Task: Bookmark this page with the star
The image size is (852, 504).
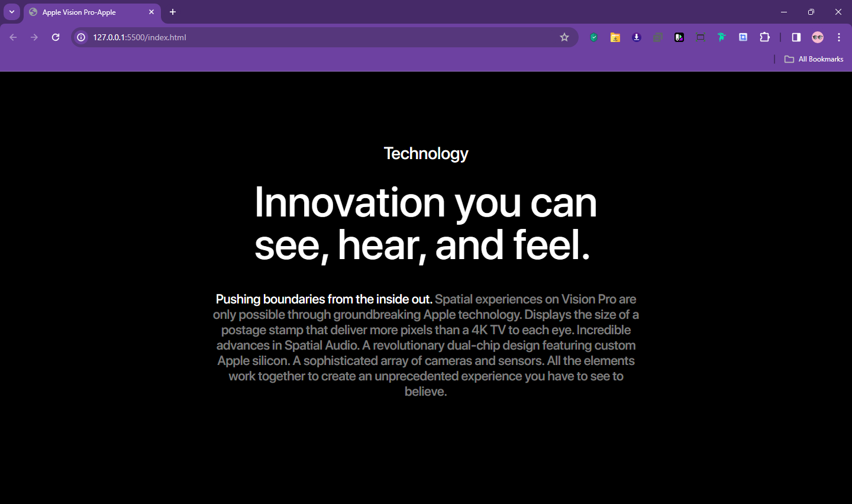Action: (x=564, y=37)
